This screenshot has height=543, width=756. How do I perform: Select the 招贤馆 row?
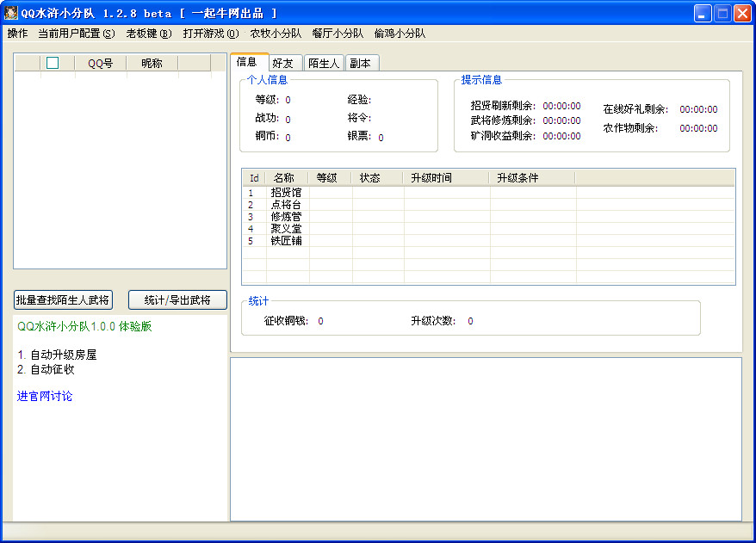(x=489, y=193)
